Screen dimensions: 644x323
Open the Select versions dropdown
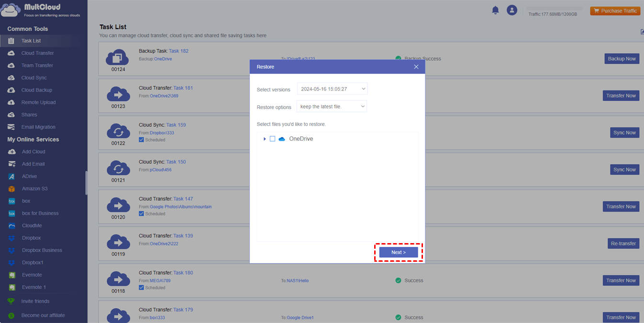(x=332, y=89)
